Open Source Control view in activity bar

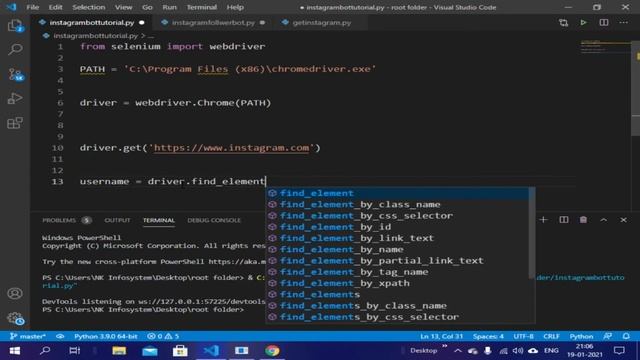pyautogui.click(x=16, y=74)
